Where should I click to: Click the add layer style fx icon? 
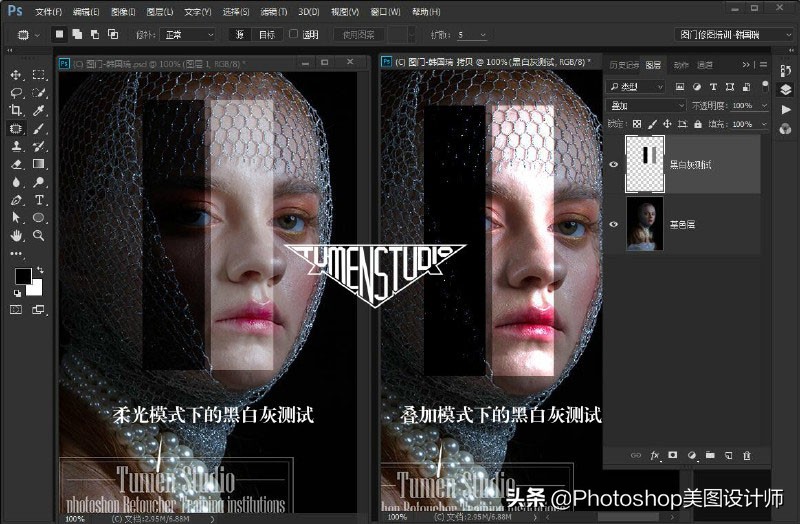point(655,456)
